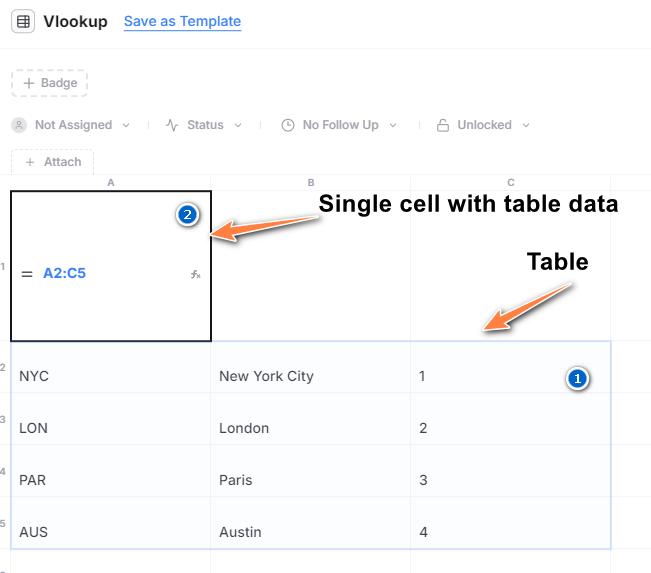Viewport: 651px width, 573px height.
Task: Add a new Badge
Action: point(50,83)
